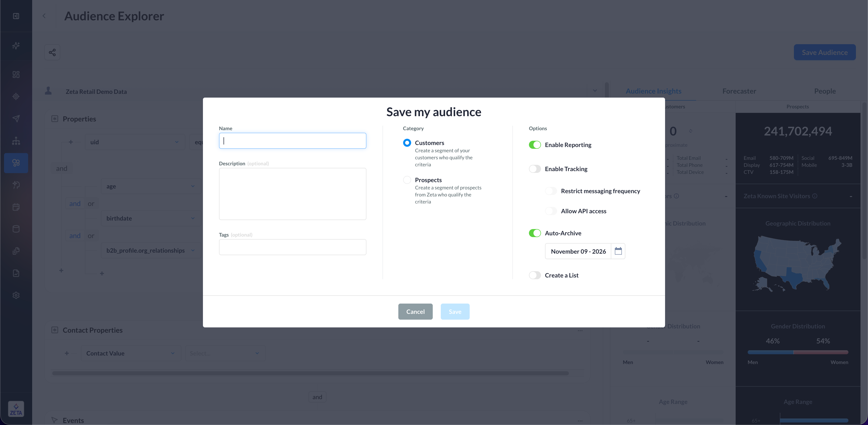This screenshot has height=425, width=868.
Task: Select the Customers category radio button
Action: (407, 143)
